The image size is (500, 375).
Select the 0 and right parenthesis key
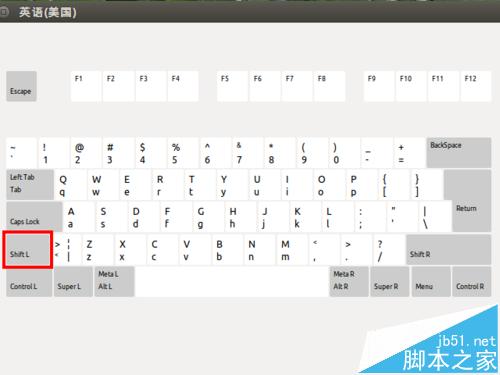pos(344,153)
